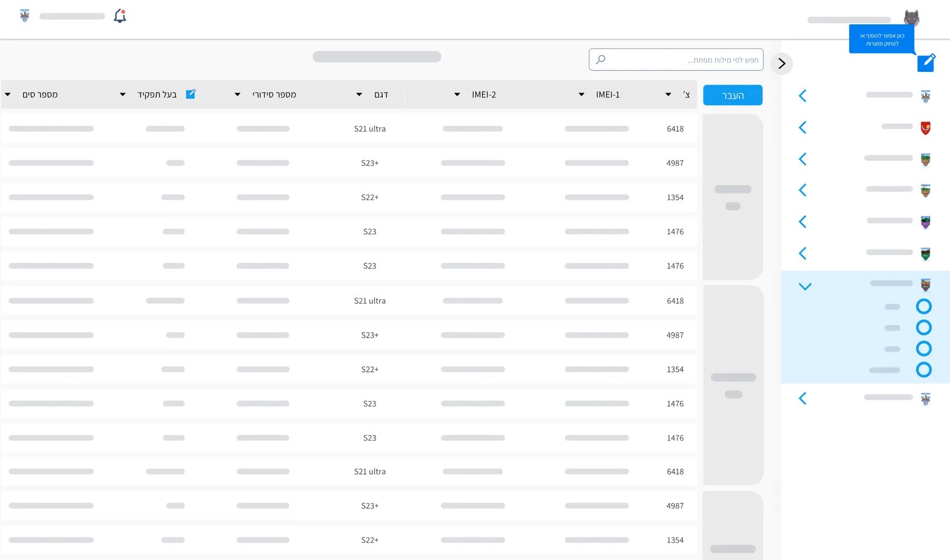This screenshot has height=560, width=950.
Task: Expand the first sidebar unit chevron
Action: tap(803, 96)
